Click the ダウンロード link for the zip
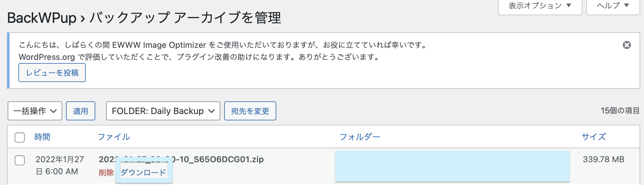This screenshot has width=644, height=185. point(144,172)
